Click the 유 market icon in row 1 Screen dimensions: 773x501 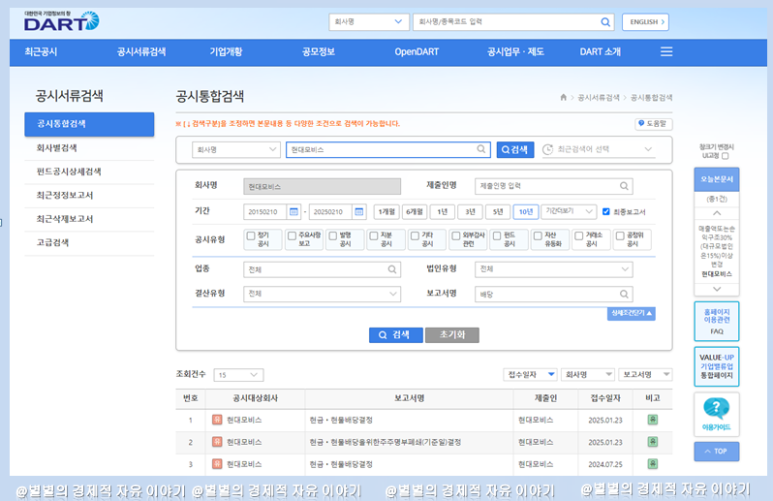pos(217,420)
